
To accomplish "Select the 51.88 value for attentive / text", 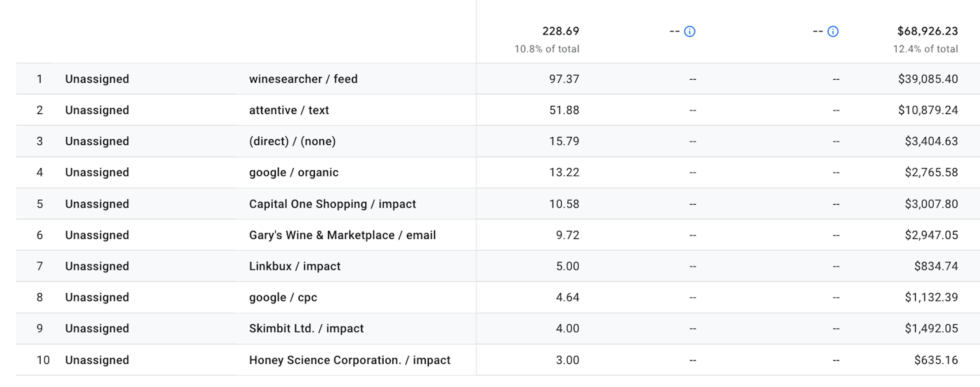I will [x=564, y=110].
